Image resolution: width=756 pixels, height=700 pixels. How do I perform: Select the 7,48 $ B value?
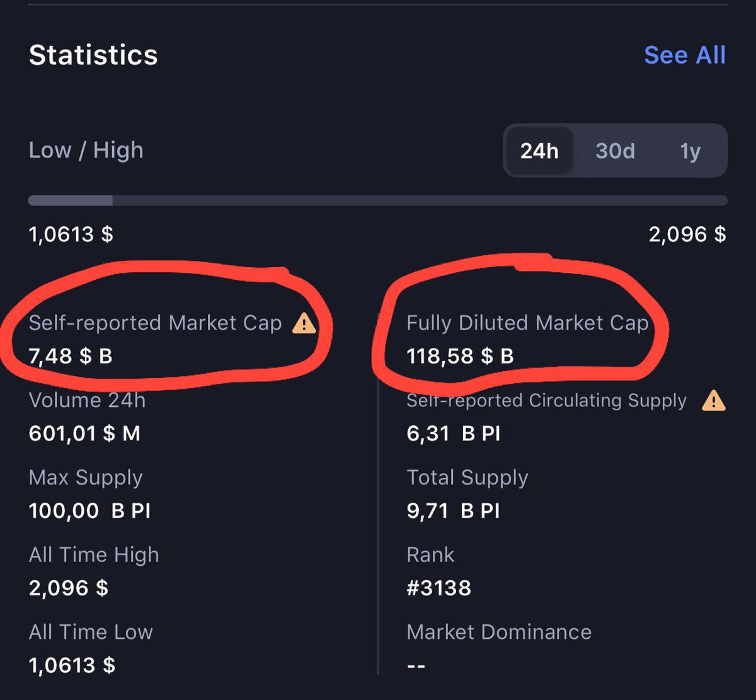tap(71, 356)
